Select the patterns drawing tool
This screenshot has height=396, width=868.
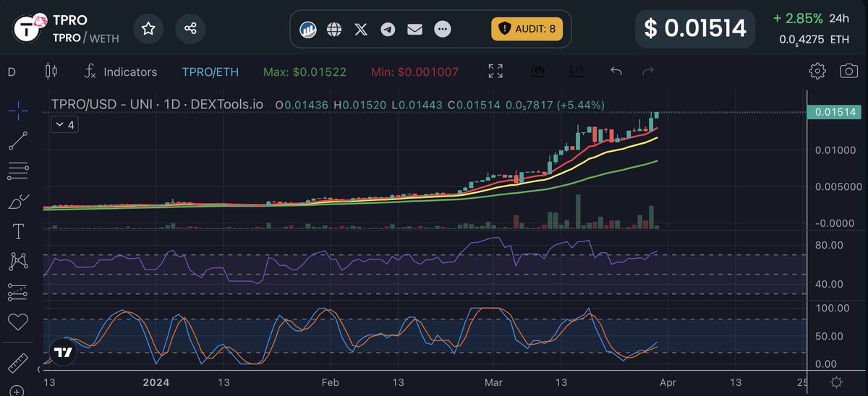pos(18,262)
